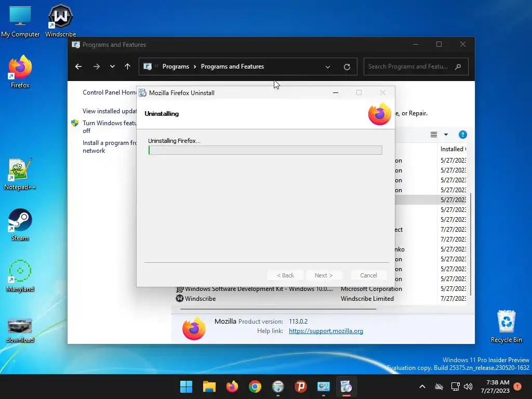532x399 pixels.
Task: Click the search magnifier icon
Action: point(458,66)
